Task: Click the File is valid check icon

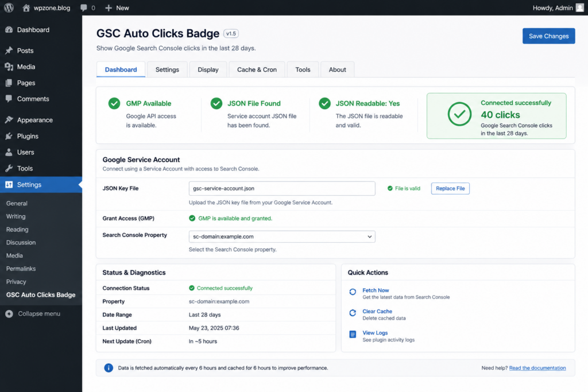Action: [390, 188]
